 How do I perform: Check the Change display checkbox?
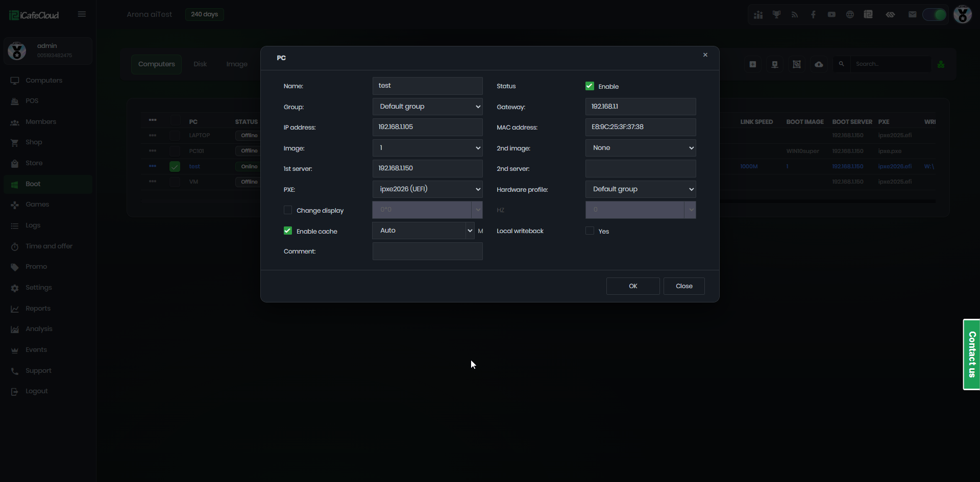pyautogui.click(x=288, y=210)
